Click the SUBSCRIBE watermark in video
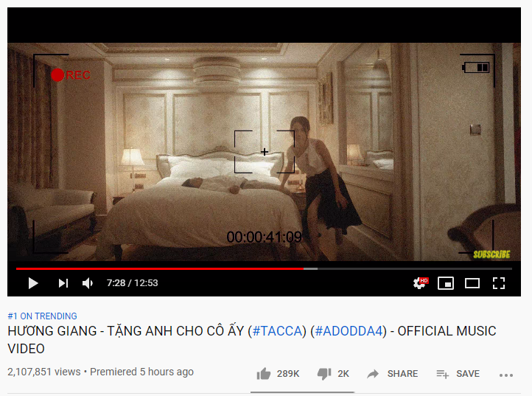Image resolution: width=532 pixels, height=396 pixels. tap(491, 254)
